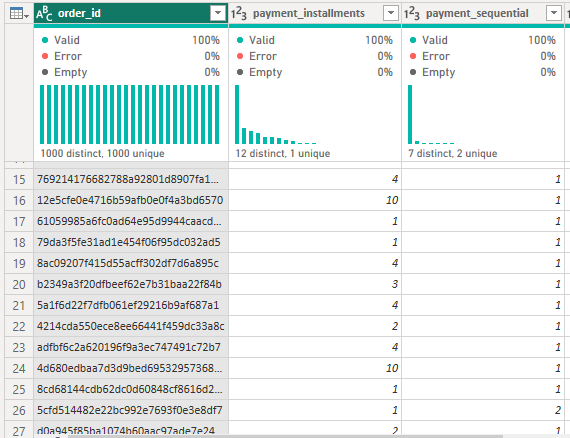
Task: Open the payment_sequential filter dropdown
Action: (x=554, y=14)
